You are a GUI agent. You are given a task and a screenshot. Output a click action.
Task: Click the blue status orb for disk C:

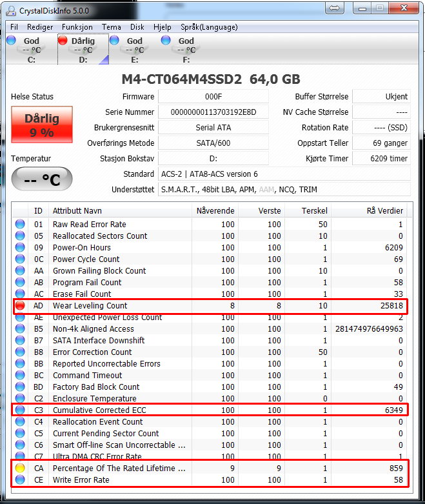pos(11,40)
